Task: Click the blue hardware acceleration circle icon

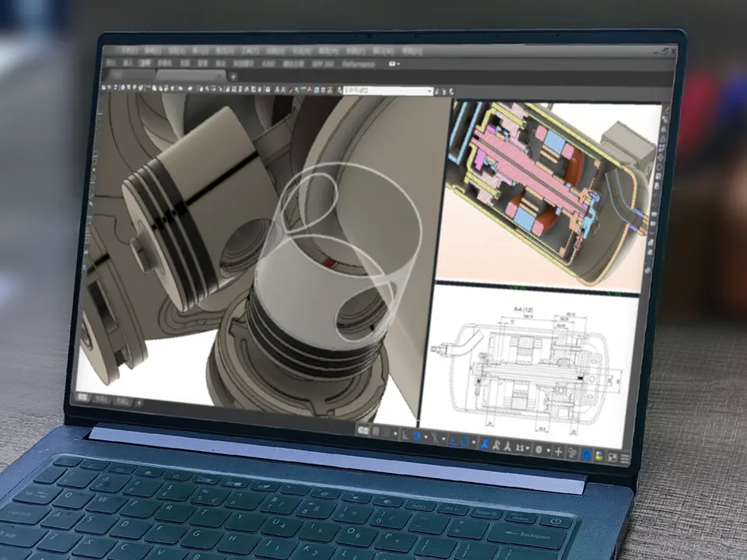Action: 587,455
